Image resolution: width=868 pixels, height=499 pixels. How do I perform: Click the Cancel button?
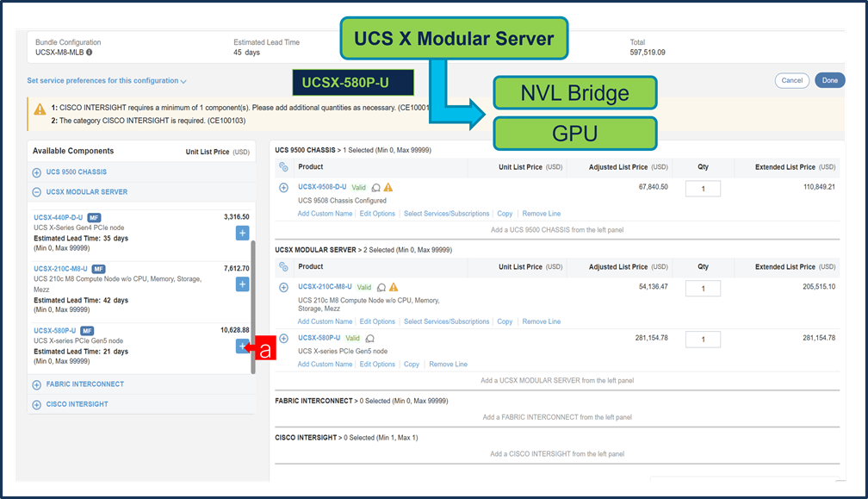click(x=792, y=80)
